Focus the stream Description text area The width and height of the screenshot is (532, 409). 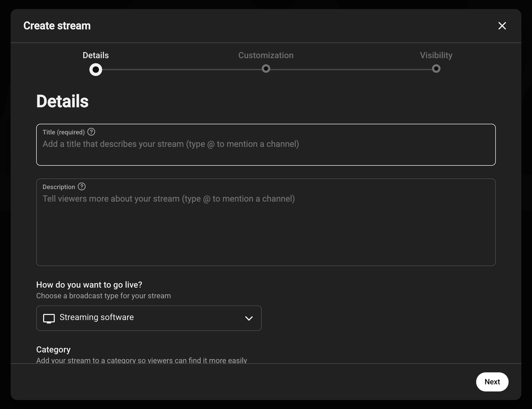tap(266, 222)
